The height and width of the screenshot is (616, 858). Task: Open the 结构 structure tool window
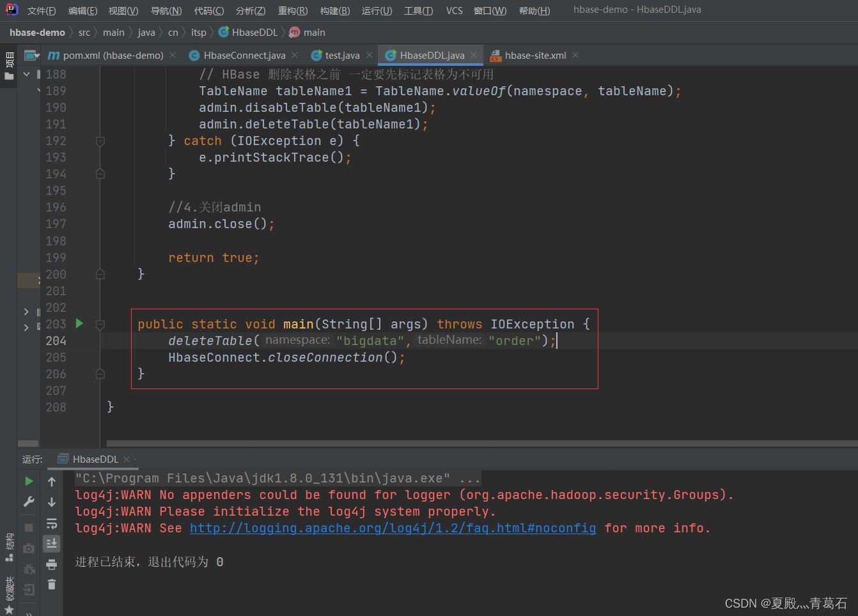pos(9,548)
